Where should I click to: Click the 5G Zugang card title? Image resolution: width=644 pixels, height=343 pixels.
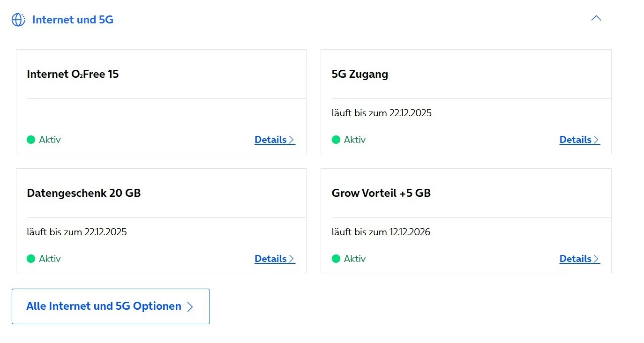[359, 74]
